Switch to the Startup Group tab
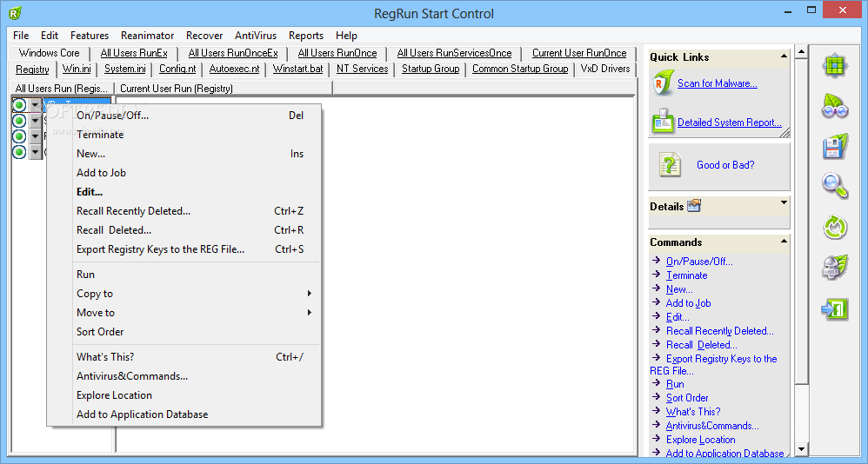The image size is (868, 464). click(431, 69)
